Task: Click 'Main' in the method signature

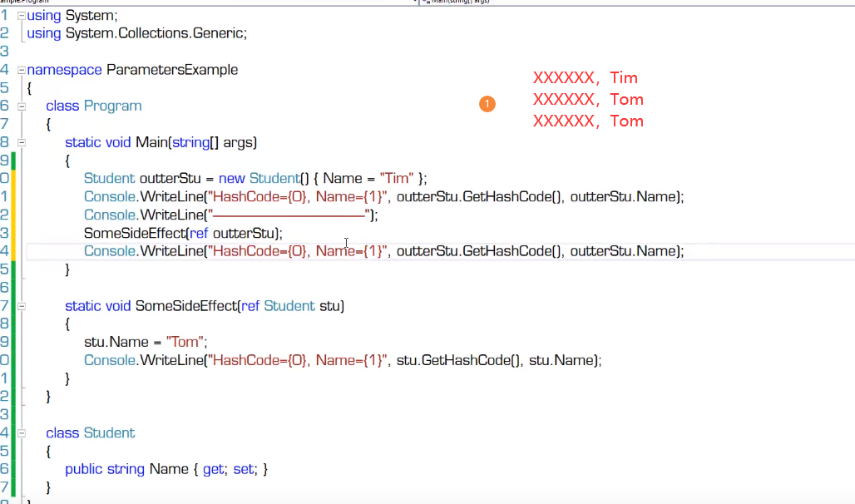Action: (151, 142)
